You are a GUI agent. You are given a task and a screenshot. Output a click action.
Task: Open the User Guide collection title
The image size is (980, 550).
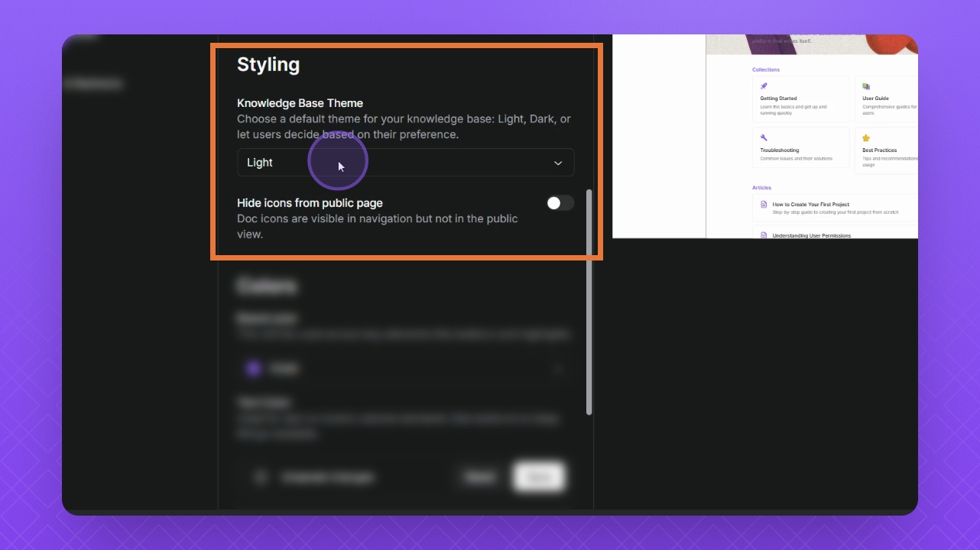click(875, 99)
